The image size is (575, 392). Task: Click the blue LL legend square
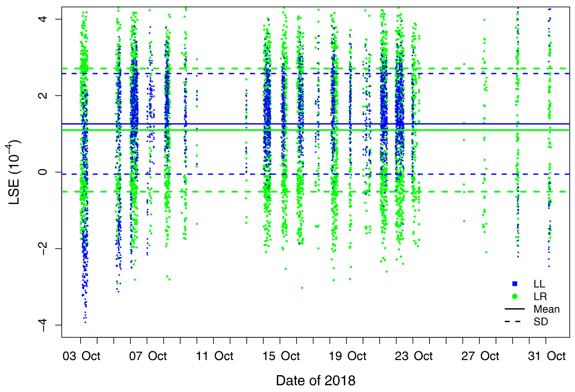(x=515, y=284)
